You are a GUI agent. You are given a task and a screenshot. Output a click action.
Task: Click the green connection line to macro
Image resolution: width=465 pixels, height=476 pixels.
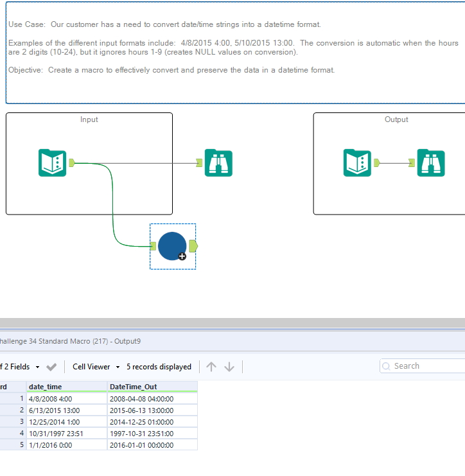click(x=113, y=206)
